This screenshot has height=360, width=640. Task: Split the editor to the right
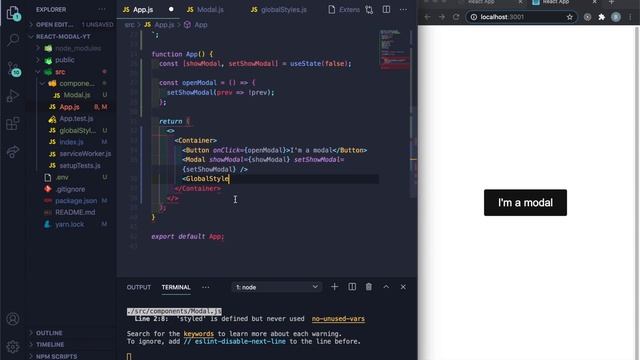386,9
